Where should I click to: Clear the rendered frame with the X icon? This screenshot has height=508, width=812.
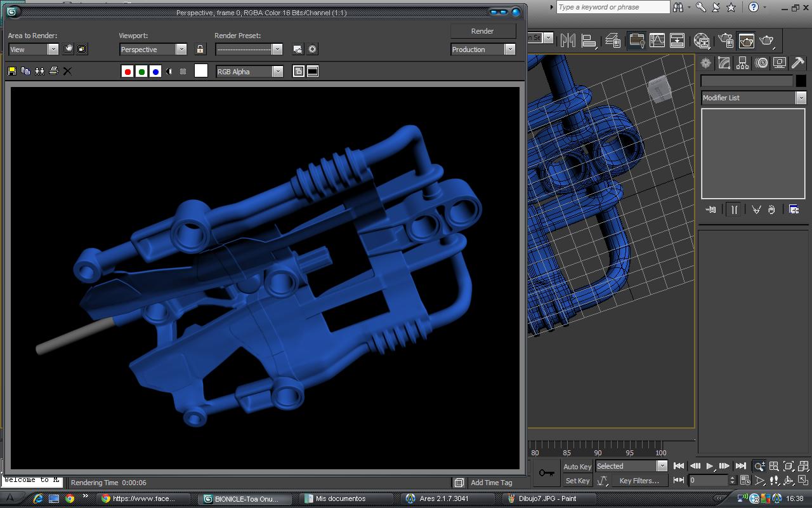[x=67, y=71]
